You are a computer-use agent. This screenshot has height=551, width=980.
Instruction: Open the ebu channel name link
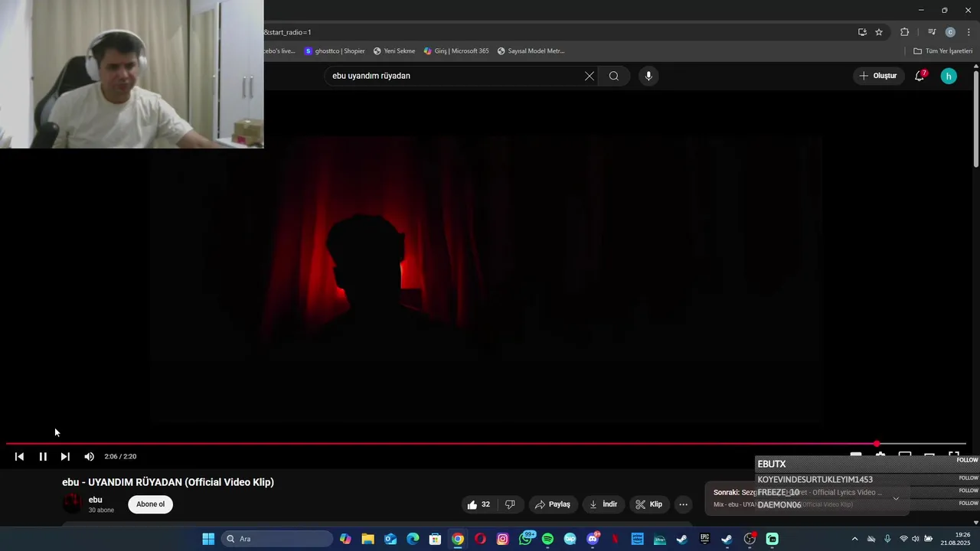tap(95, 500)
